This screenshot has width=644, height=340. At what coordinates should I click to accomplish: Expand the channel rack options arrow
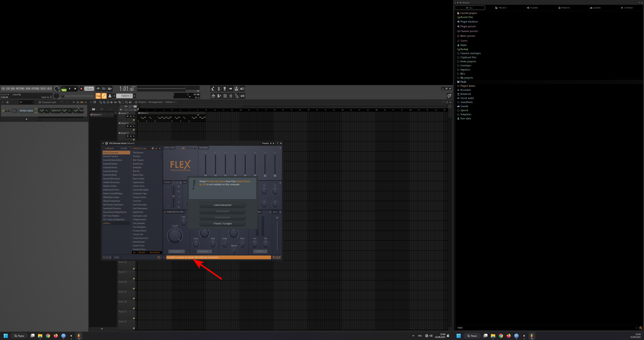[x=3, y=102]
